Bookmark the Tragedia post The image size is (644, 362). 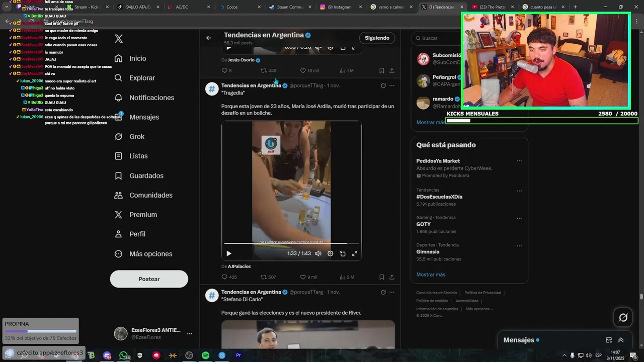coord(382,278)
